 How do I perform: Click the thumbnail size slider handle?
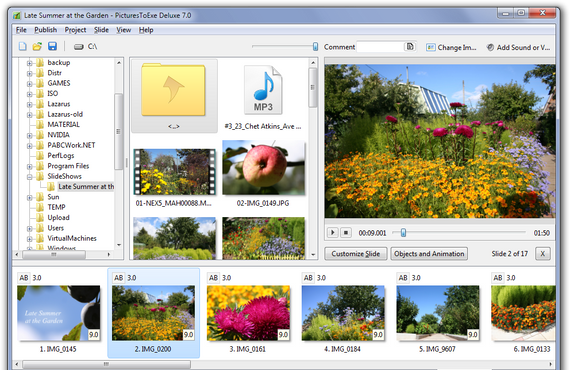pos(315,46)
